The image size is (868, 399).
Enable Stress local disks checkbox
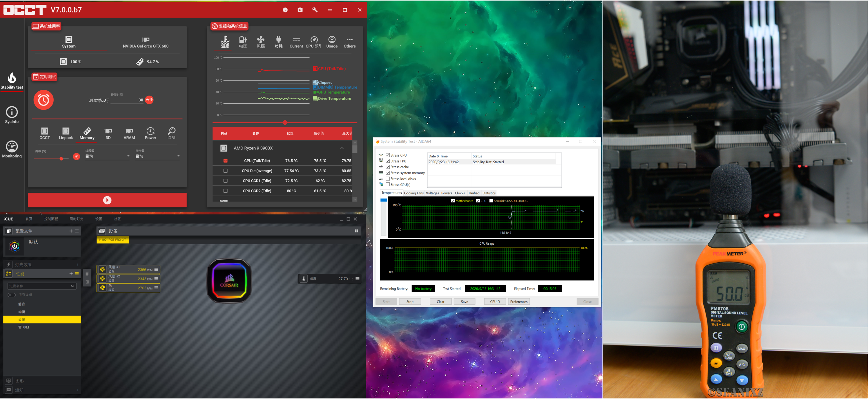(388, 179)
